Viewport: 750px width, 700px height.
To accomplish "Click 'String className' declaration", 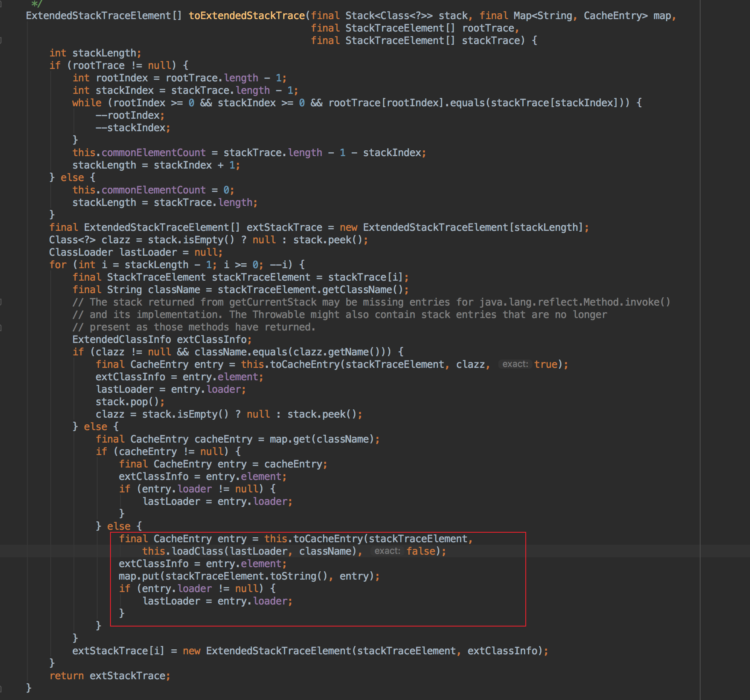I will point(154,290).
